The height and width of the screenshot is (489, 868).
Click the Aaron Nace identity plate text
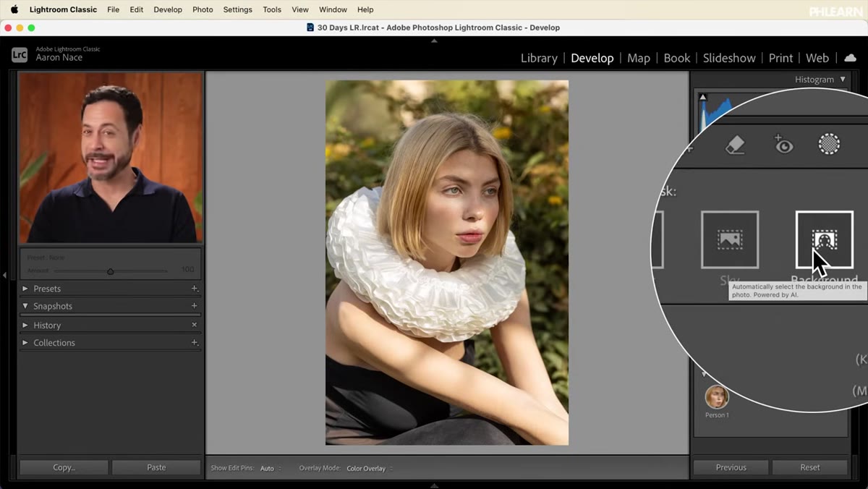[x=59, y=58]
